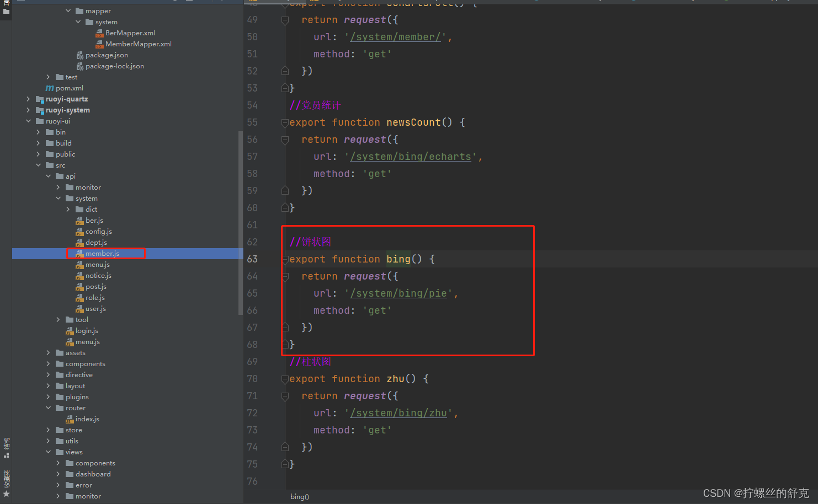Image resolution: width=818 pixels, height=504 pixels.
Task: Open the BerMapper.xml file icon
Action: [99, 33]
